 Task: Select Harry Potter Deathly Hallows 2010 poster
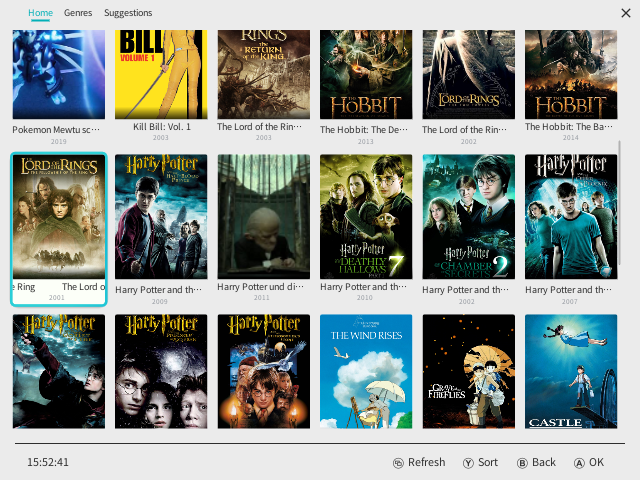point(366,217)
